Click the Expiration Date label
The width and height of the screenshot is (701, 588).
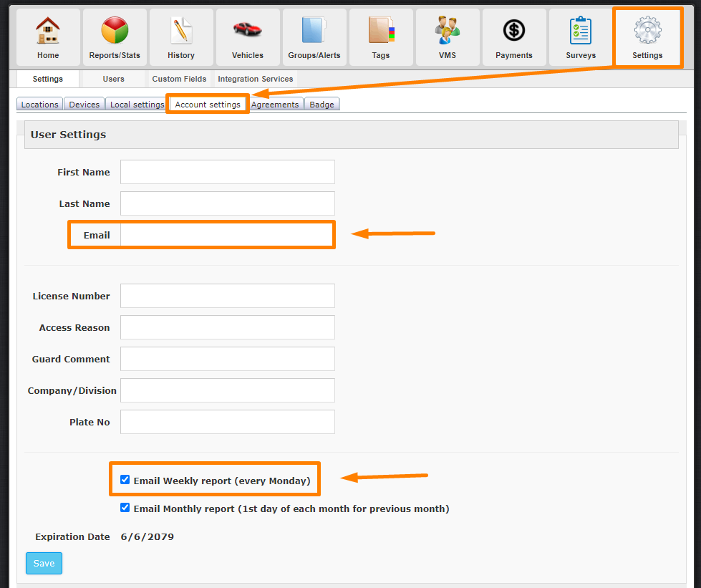coord(72,536)
